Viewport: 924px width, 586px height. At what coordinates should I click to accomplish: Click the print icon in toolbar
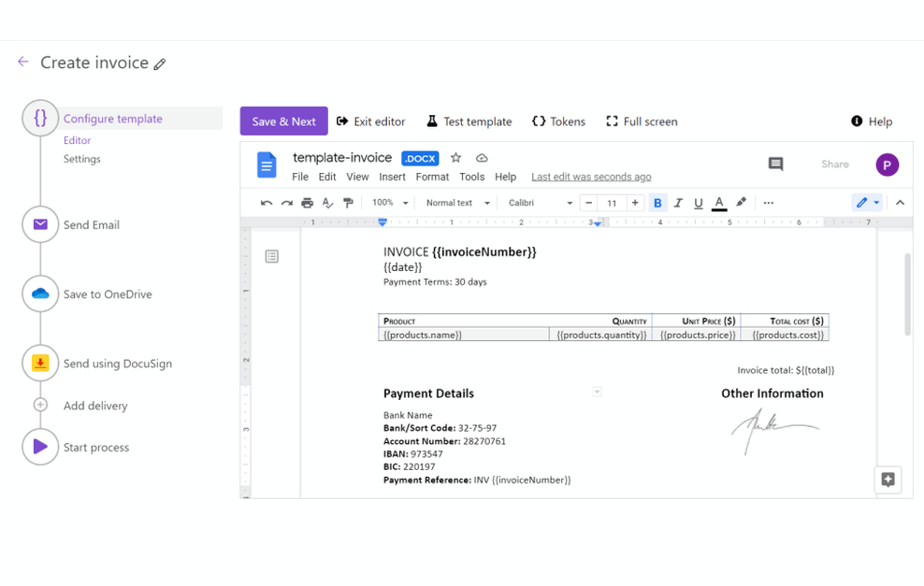pyautogui.click(x=307, y=203)
